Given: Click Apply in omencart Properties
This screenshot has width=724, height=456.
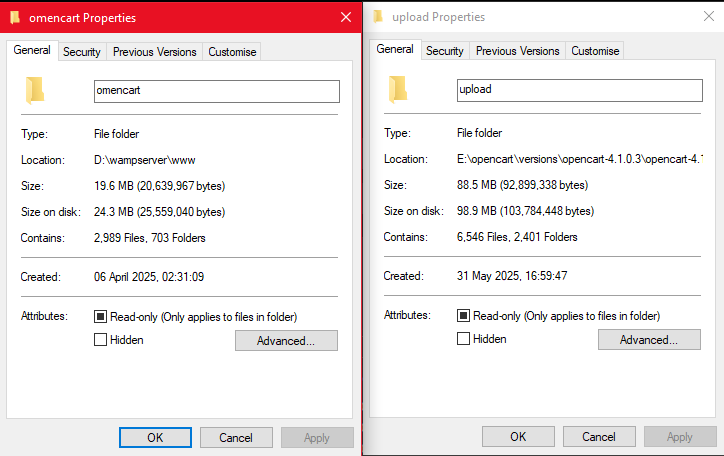Looking at the screenshot, I should click(317, 438).
